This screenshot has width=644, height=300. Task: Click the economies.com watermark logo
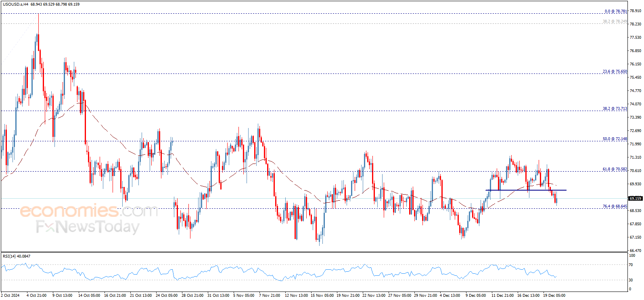[88, 211]
